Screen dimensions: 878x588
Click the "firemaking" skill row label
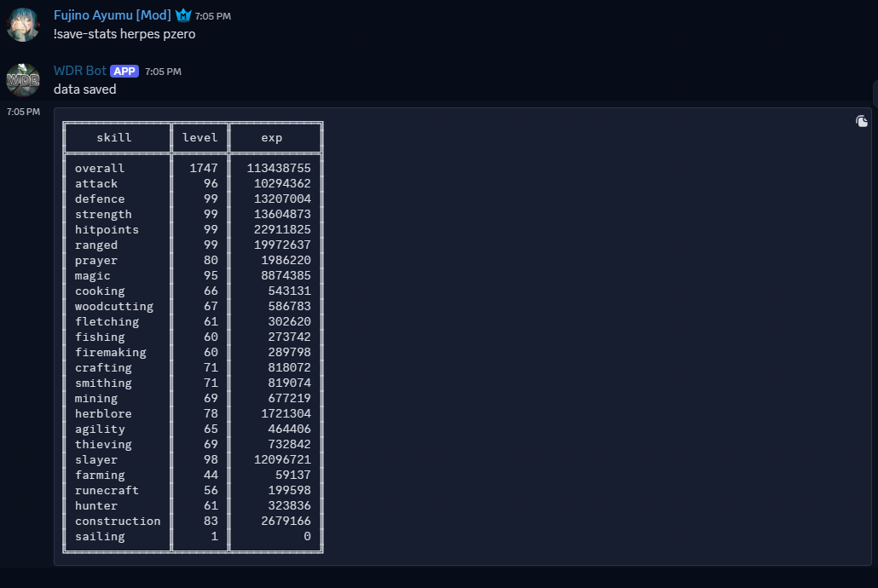(111, 352)
